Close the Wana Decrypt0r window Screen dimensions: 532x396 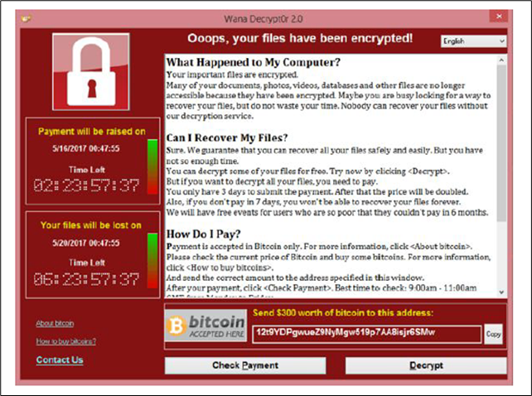click(x=499, y=17)
